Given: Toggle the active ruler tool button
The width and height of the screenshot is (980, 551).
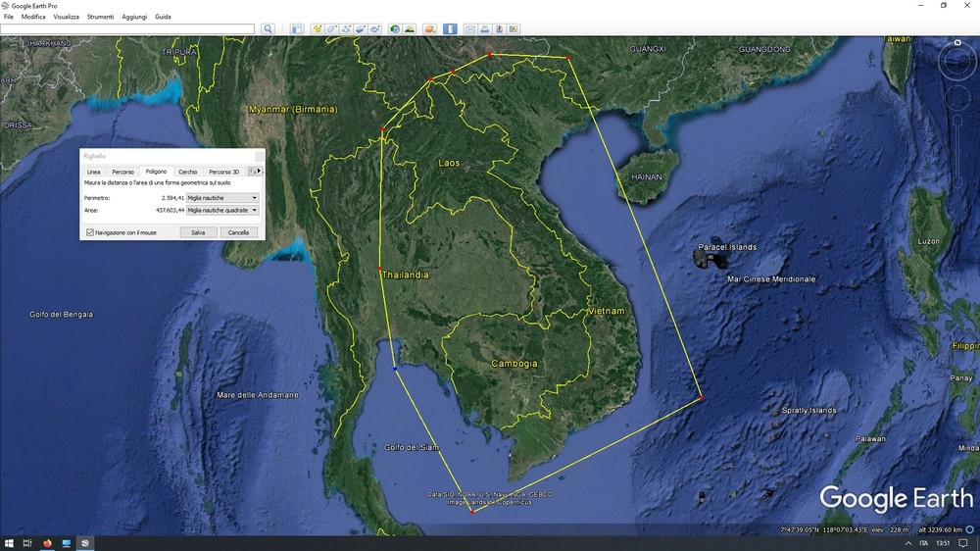Looking at the screenshot, I should pos(450,28).
